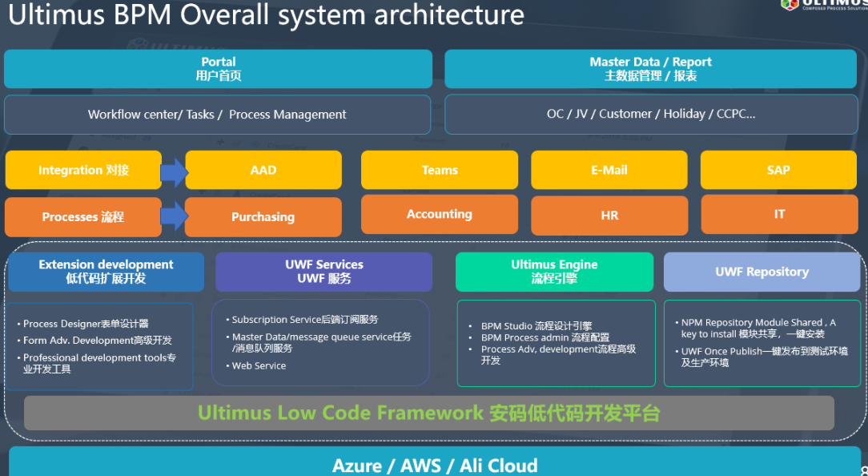Select the SAP integration block
The image size is (868, 476).
tap(778, 170)
